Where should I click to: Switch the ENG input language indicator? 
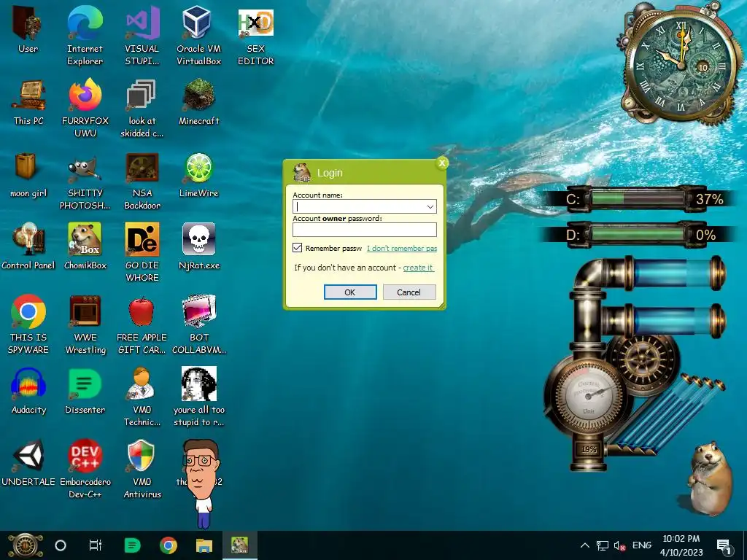tap(641, 545)
